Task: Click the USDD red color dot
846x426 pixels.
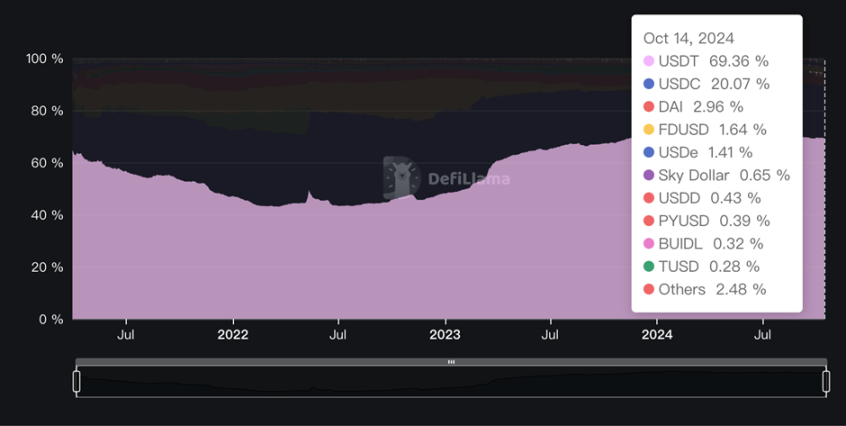Action: coord(649,198)
